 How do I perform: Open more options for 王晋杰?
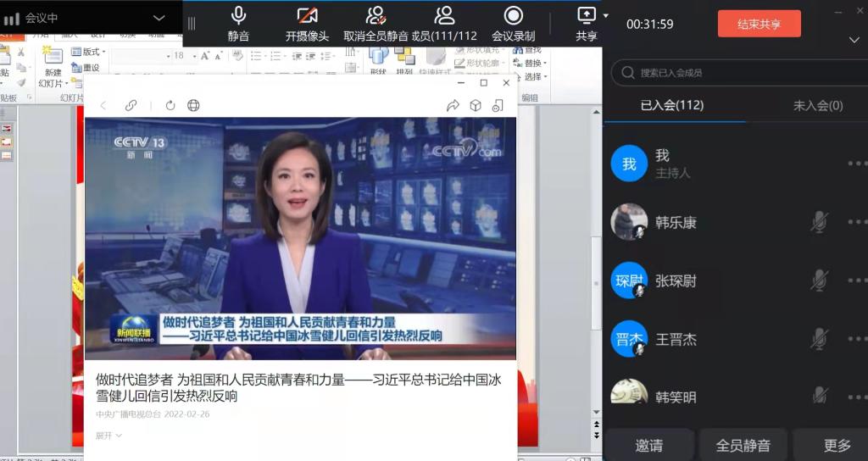(x=856, y=339)
